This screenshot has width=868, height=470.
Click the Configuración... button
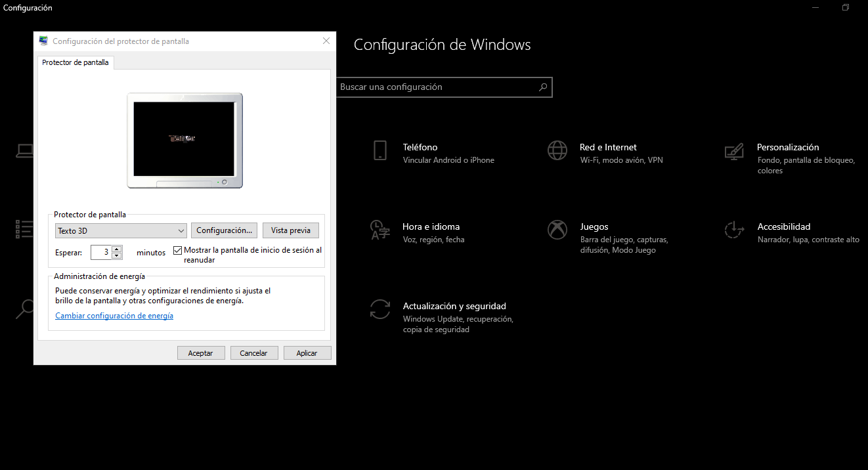224,230
